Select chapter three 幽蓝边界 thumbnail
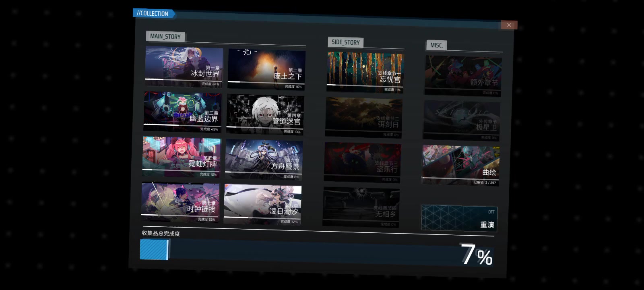 (182, 112)
